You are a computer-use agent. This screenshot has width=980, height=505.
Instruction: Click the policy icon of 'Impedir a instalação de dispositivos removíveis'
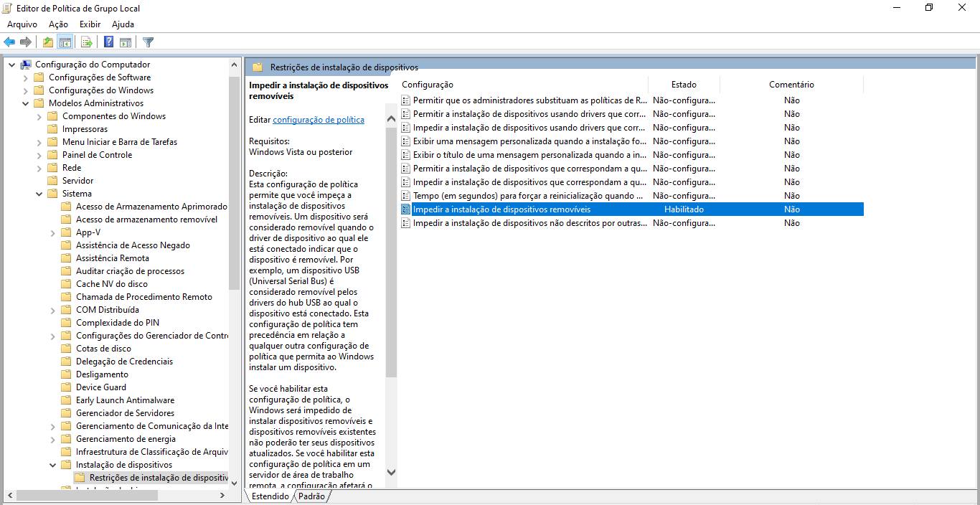coord(406,209)
